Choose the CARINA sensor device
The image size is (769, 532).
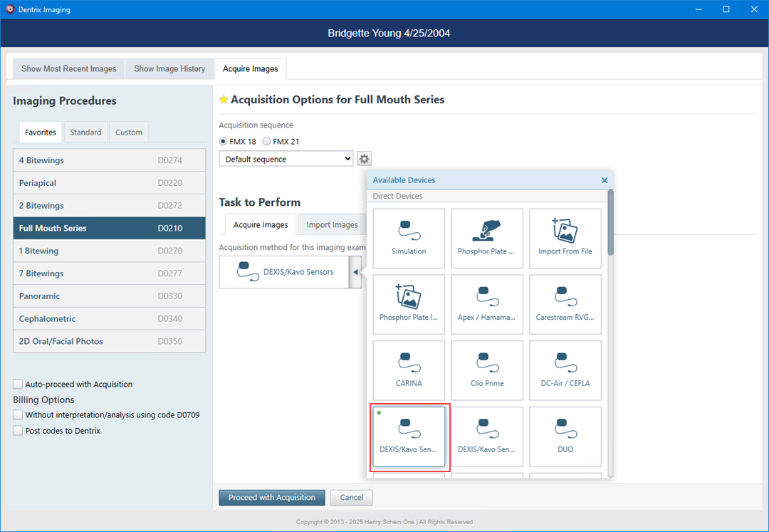409,370
